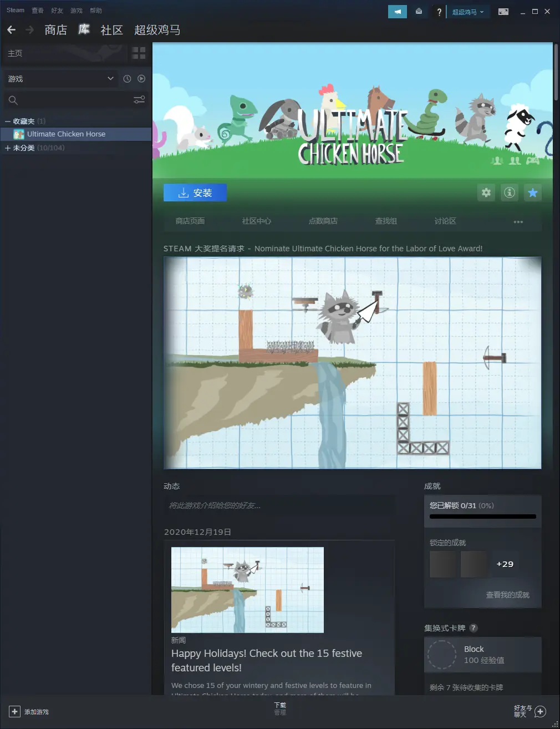Open the 超级鸡马 account dropdown
The height and width of the screenshot is (729, 560).
pyautogui.click(x=469, y=12)
